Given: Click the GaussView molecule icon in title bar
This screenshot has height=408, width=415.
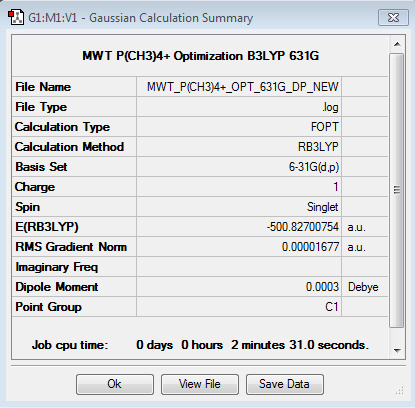Looking at the screenshot, I should [16, 17].
